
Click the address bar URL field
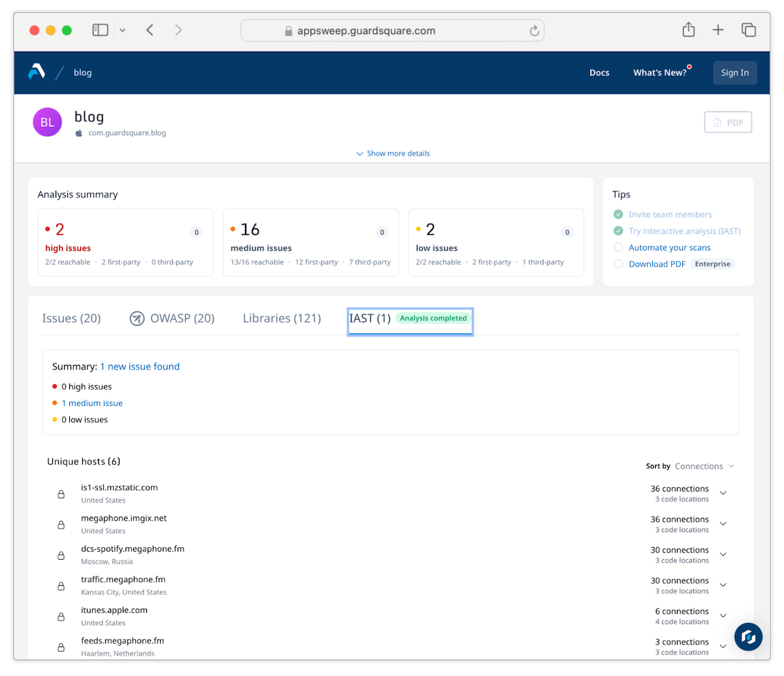pyautogui.click(x=393, y=31)
